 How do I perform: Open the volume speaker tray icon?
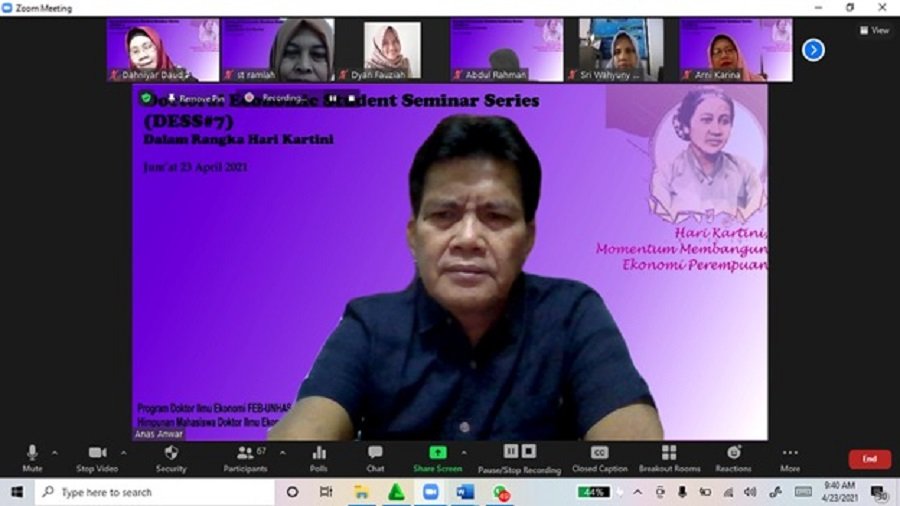coord(750,492)
